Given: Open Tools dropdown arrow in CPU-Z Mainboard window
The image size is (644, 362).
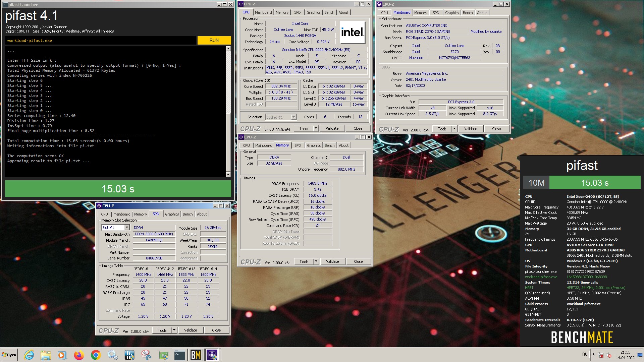Looking at the screenshot, I should coord(454,129).
